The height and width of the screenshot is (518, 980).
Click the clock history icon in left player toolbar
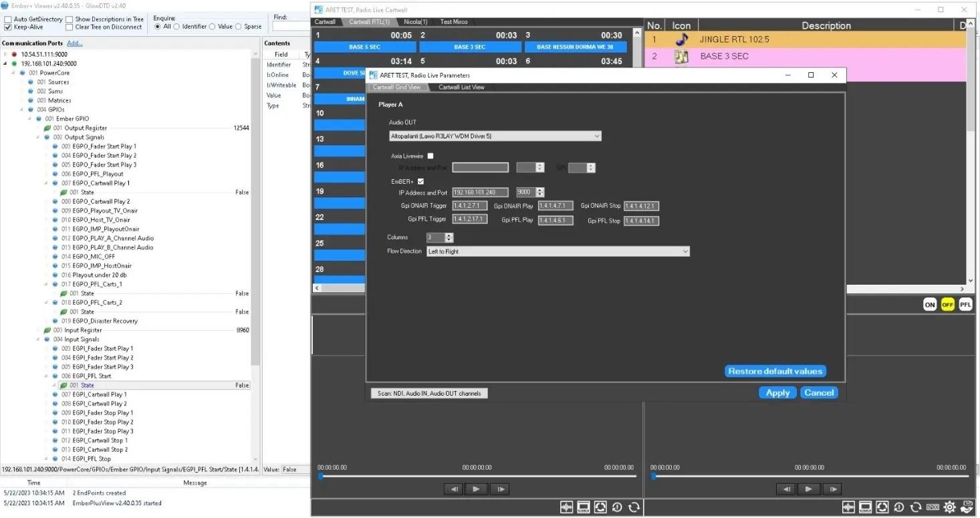click(617, 507)
